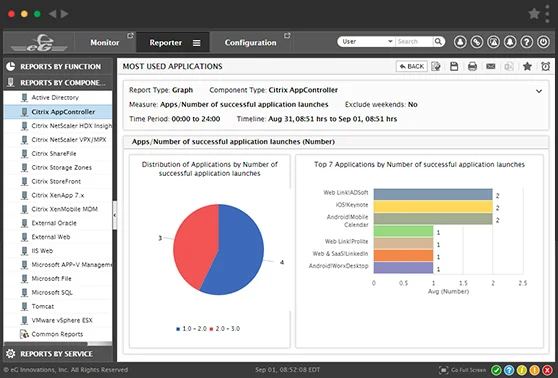Go back using the BACK button

(412, 66)
